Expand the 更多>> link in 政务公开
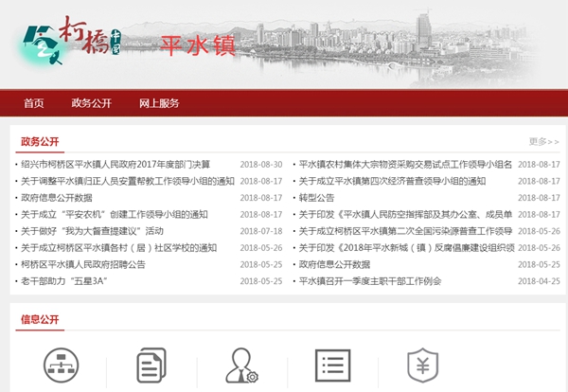The height and width of the screenshot is (392, 568). (x=543, y=142)
